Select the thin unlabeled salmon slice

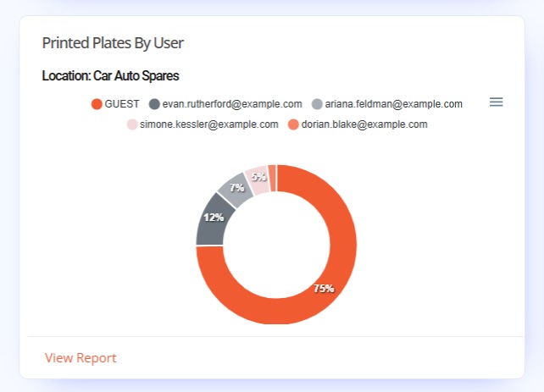tap(272, 178)
